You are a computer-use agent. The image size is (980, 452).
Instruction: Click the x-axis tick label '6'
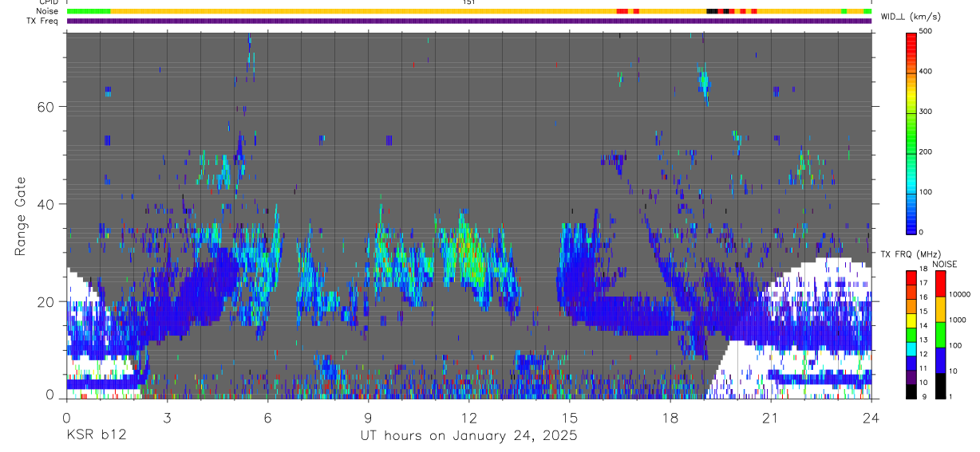coord(267,417)
